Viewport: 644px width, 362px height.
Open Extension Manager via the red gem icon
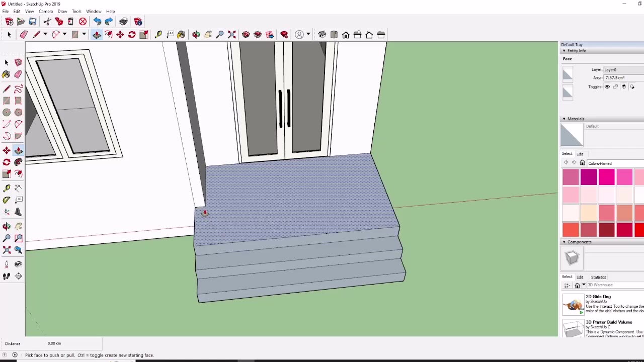coord(284,35)
